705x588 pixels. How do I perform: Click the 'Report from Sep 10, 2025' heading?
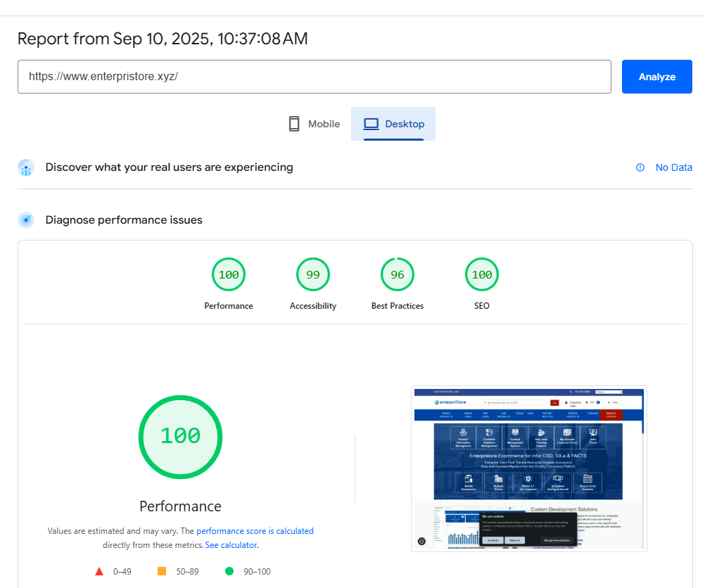[x=163, y=39]
